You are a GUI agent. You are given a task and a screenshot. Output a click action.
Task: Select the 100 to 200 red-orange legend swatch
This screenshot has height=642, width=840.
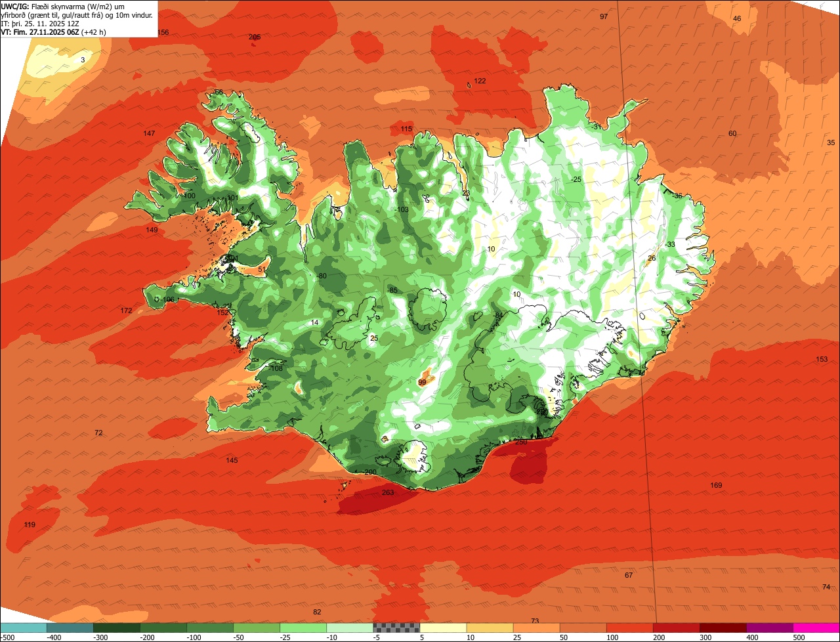[629, 628]
